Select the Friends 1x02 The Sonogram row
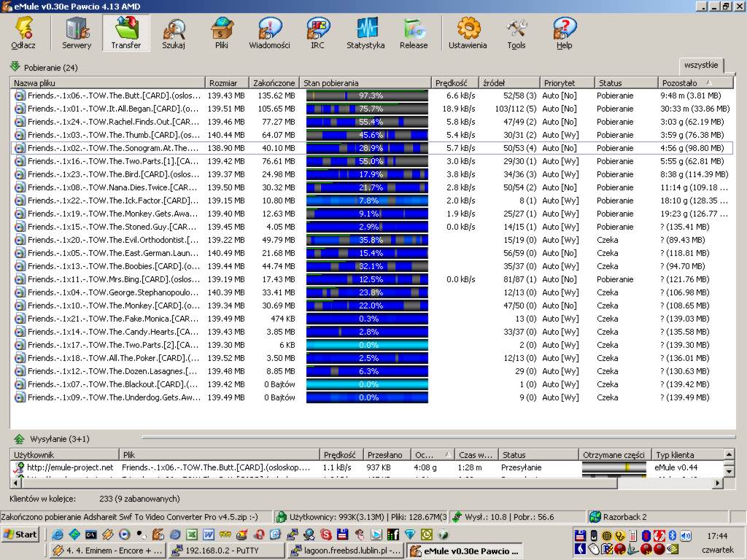The width and height of the screenshot is (747, 560). click(371, 148)
